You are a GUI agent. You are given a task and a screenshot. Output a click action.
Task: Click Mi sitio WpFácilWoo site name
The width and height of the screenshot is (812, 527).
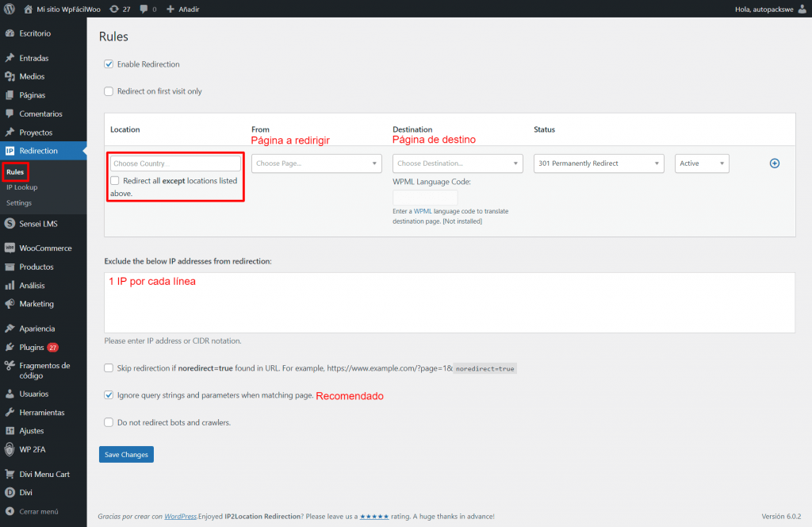[68, 9]
